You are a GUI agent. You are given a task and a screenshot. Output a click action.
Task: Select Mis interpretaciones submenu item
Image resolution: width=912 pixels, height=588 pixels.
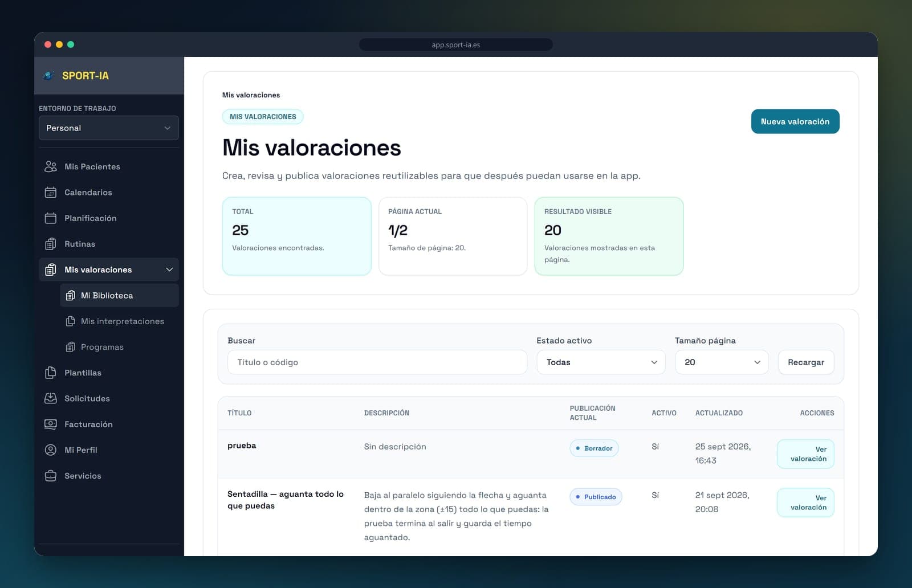click(x=119, y=321)
